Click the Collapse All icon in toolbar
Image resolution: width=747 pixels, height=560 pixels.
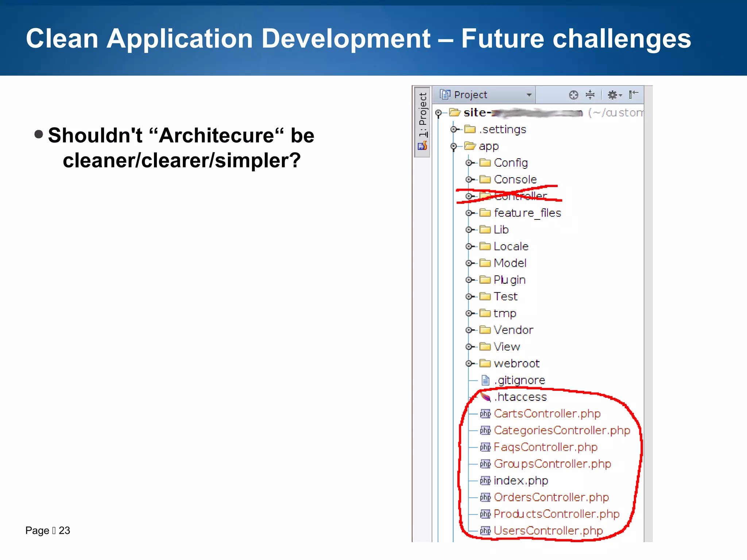tap(590, 95)
